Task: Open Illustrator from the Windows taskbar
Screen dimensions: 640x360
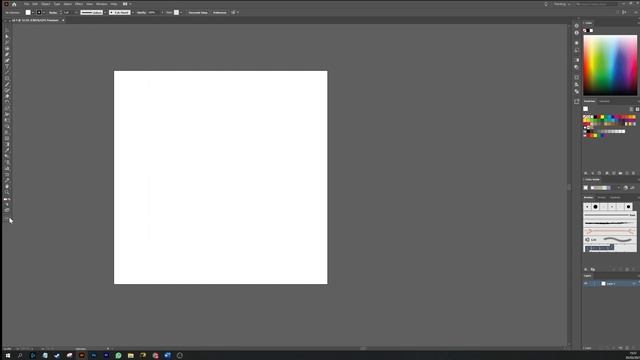Action: [x=82, y=356]
